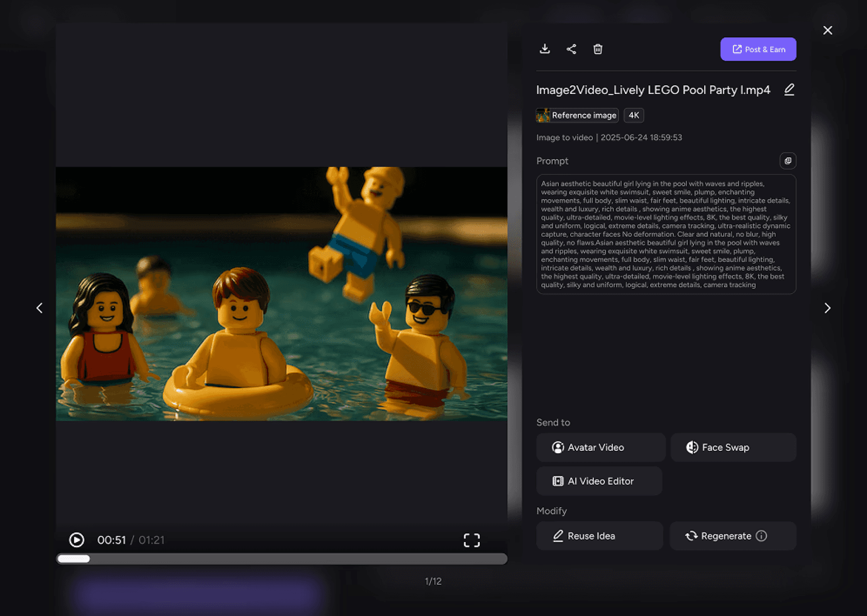Click the Post & Earn button
Screen dimensions: 867x616
[x=758, y=49]
